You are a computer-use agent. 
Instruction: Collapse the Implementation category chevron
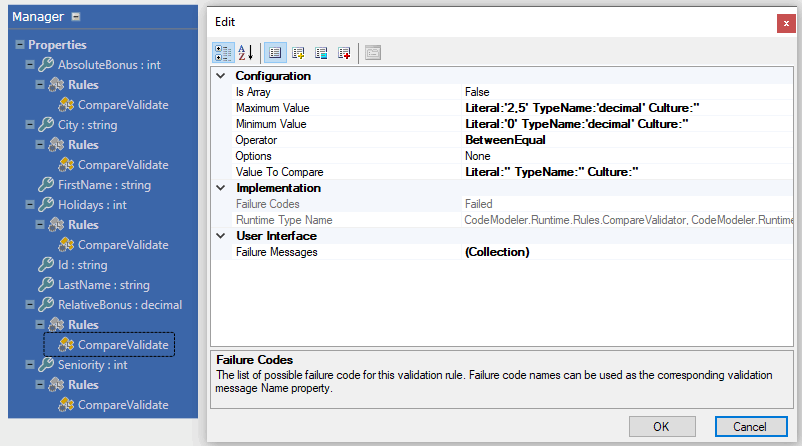pos(221,188)
